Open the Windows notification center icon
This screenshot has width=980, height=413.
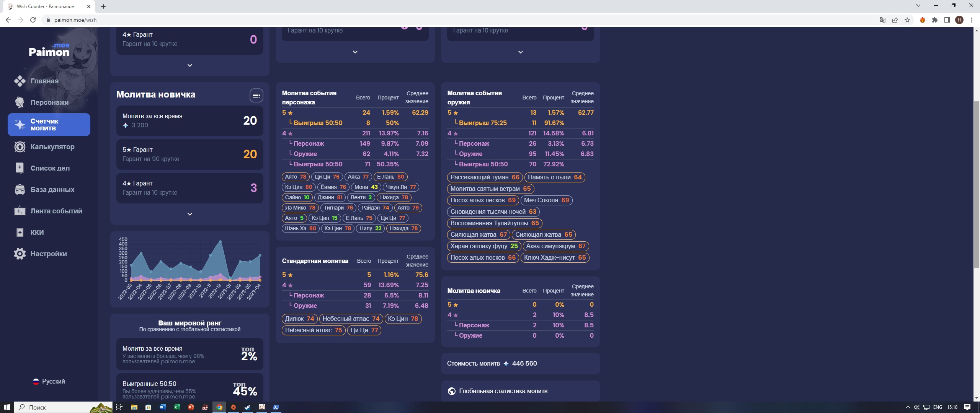[967, 407]
